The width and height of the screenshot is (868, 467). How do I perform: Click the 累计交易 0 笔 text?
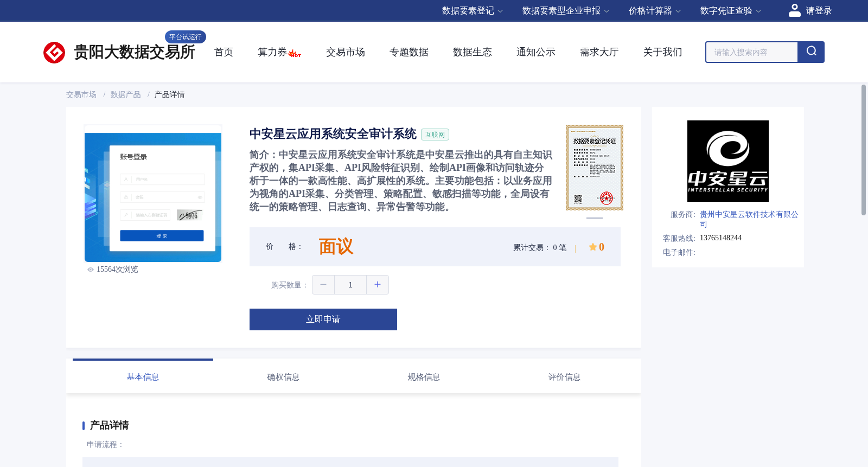pyautogui.click(x=540, y=248)
